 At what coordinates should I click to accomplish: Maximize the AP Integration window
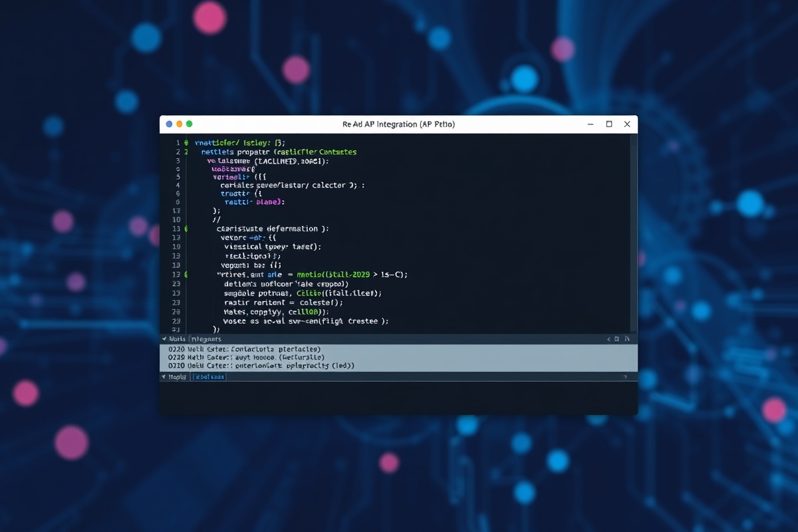pos(609,124)
